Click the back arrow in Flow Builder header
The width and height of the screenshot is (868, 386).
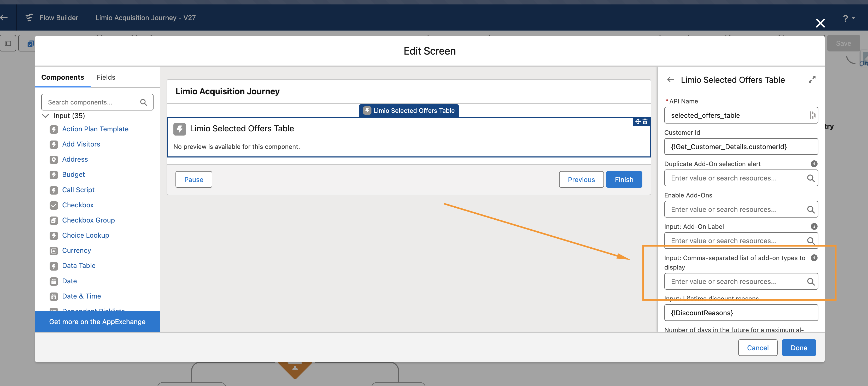tap(4, 17)
